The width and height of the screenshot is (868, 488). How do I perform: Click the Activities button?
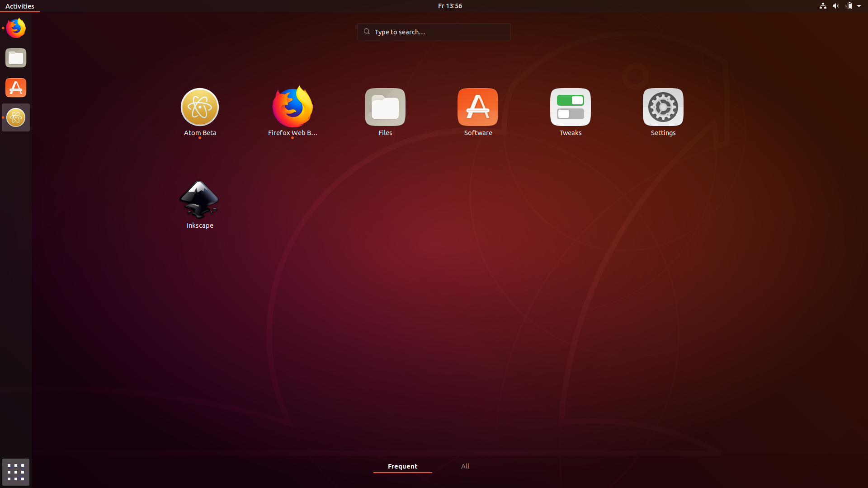click(20, 6)
